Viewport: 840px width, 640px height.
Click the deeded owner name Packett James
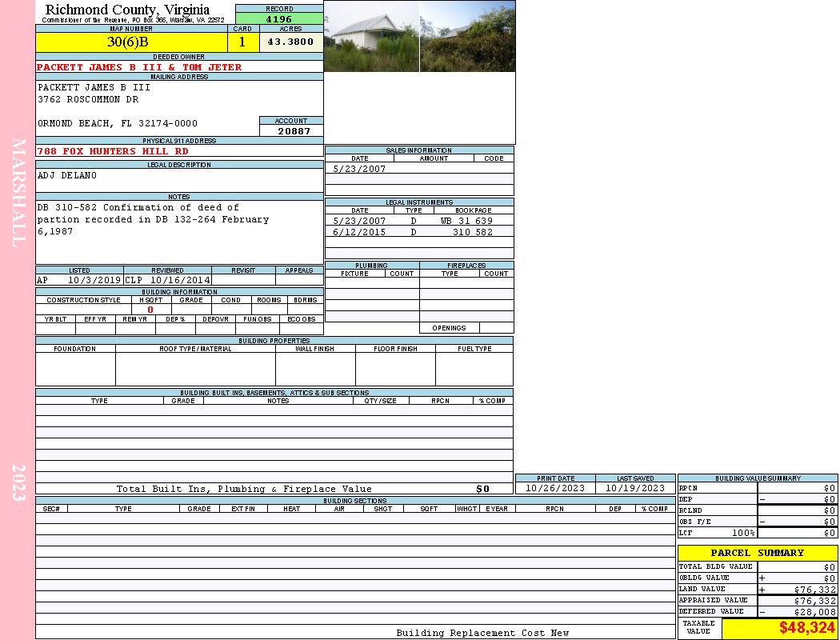tap(139, 67)
